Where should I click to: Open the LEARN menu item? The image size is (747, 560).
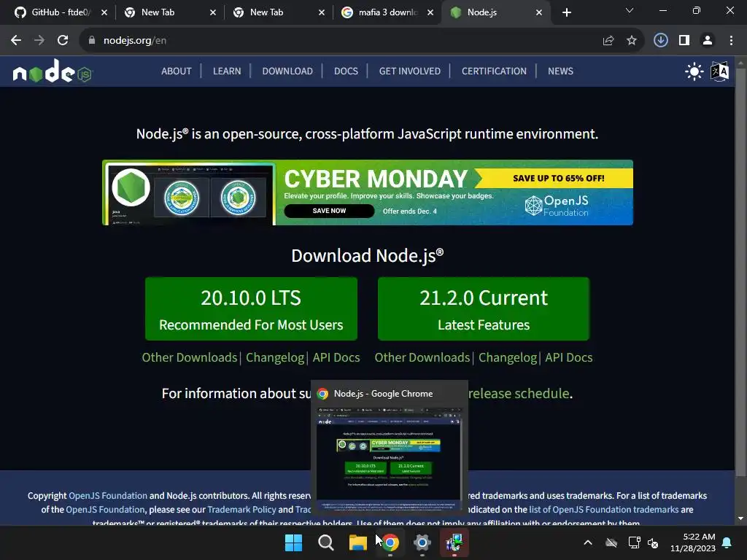[x=227, y=71]
